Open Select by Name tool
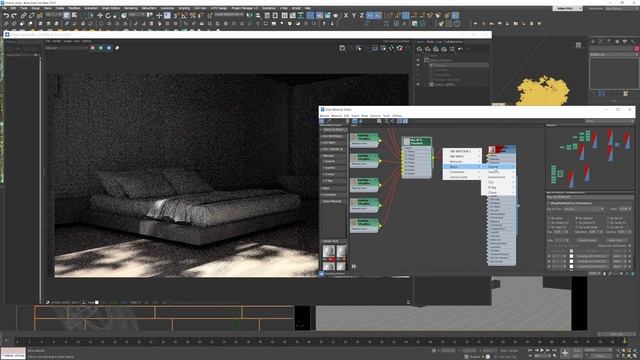Screen dimensions: 640x360 pyautogui.click(x=75, y=16)
